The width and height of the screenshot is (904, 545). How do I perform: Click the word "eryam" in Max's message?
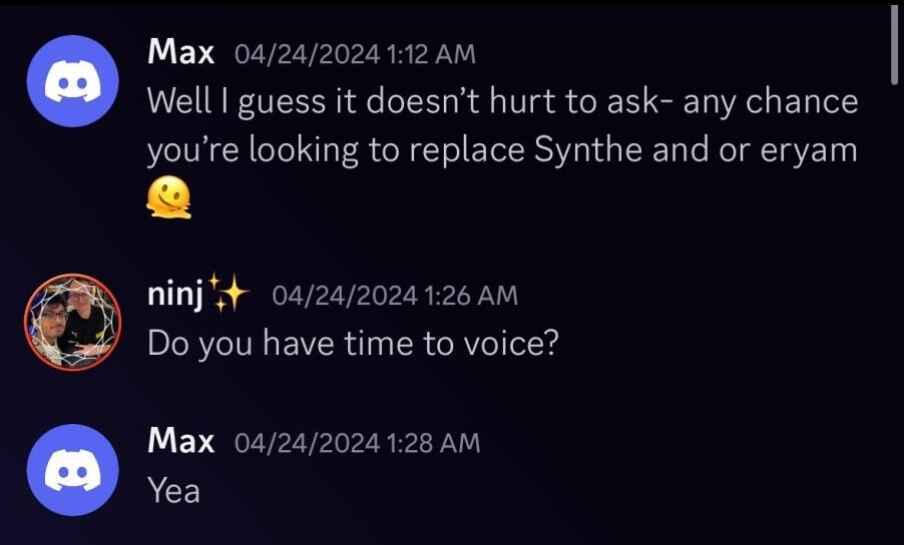pos(808,151)
